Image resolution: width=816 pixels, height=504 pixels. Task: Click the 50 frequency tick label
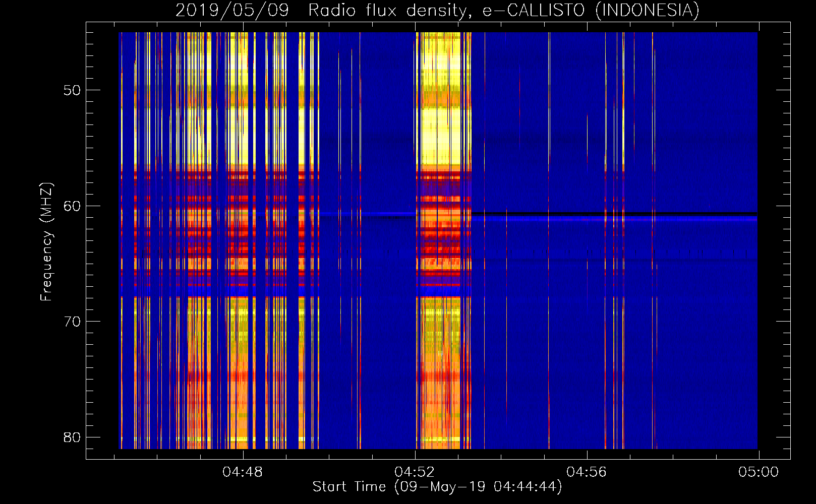(72, 90)
